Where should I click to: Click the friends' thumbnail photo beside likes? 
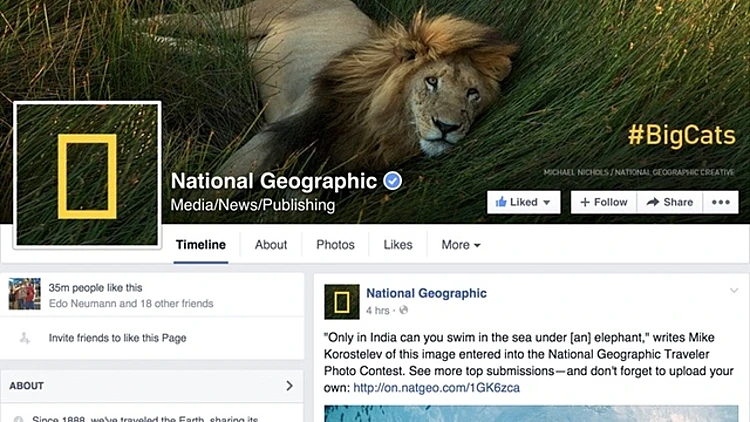[24, 294]
